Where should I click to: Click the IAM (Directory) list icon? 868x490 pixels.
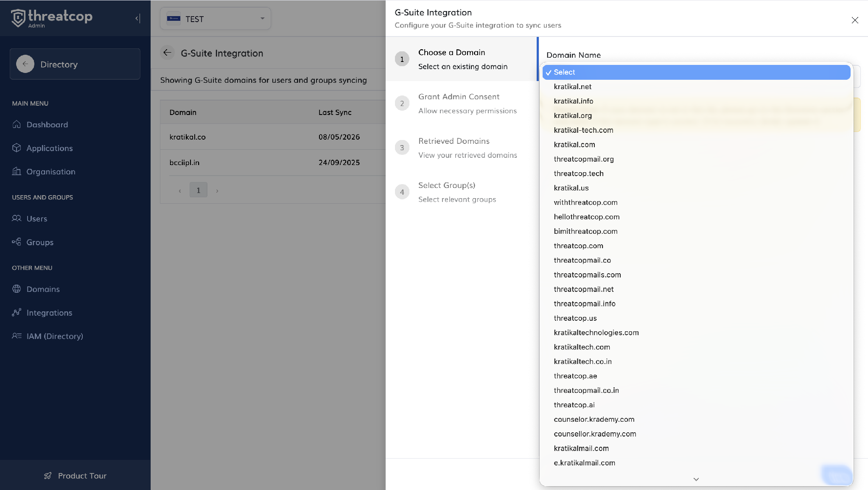[17, 336]
